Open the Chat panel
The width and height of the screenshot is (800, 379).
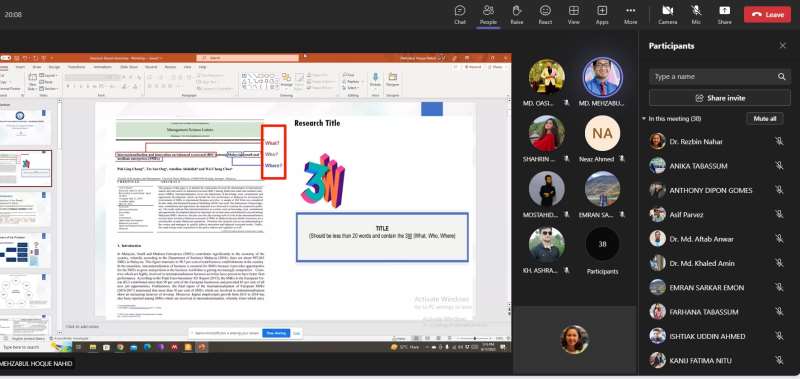[x=460, y=15]
